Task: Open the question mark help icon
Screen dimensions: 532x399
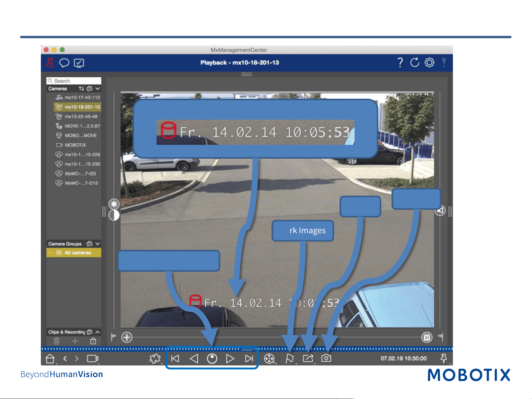Action: 400,62
